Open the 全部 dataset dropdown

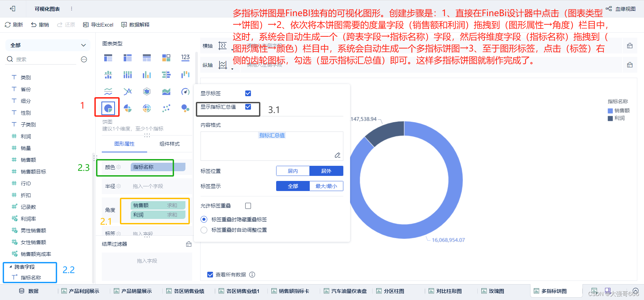click(x=48, y=45)
